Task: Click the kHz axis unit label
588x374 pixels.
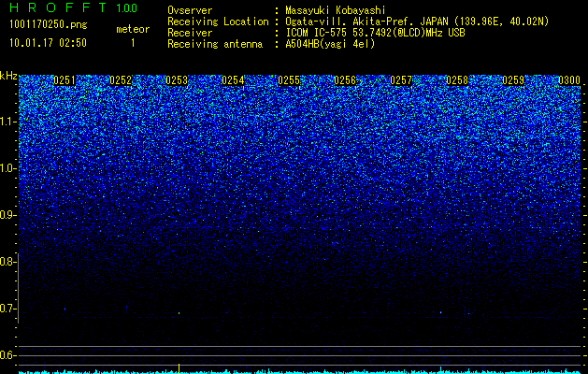Action: pos(8,76)
